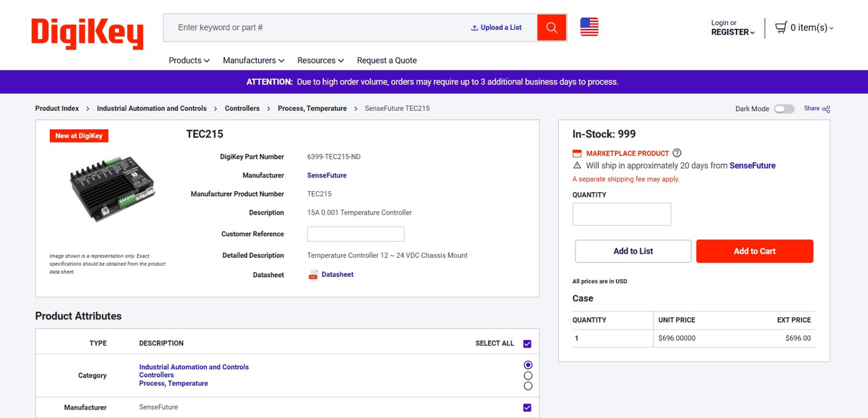This screenshot has height=418, width=868.
Task: Open Controllers link in Product Attributes
Action: coord(156,375)
